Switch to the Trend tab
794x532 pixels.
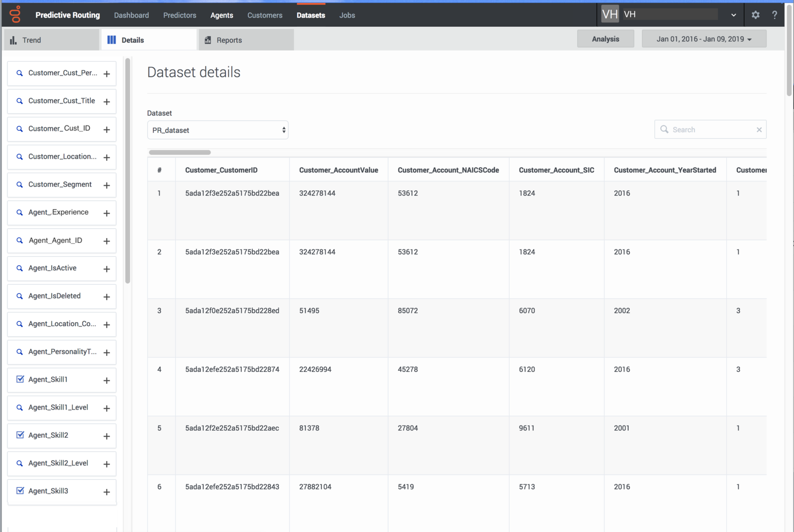(51, 40)
